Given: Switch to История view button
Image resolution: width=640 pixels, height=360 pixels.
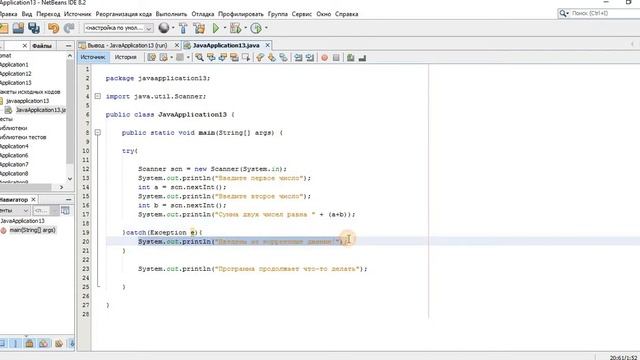Looking at the screenshot, I should coord(125,57).
